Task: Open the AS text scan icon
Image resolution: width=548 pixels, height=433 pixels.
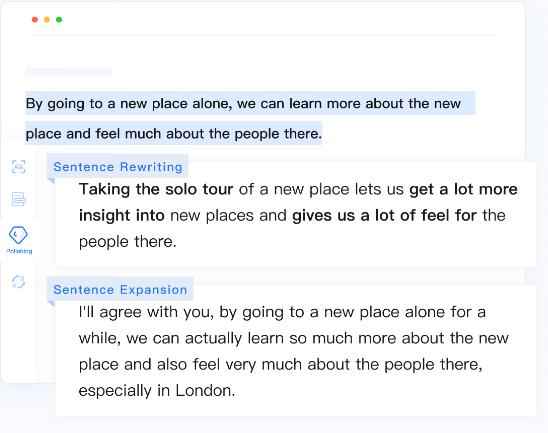Action: (19, 166)
